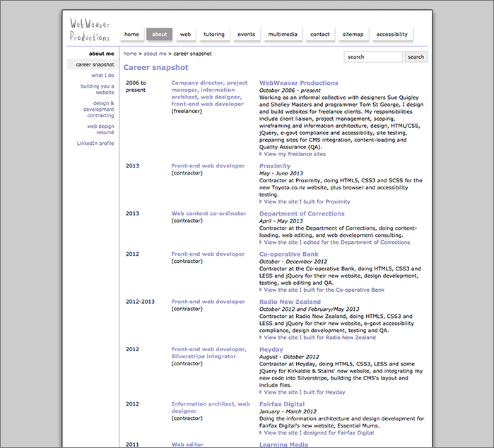494x448 pixels.
Task: Open design & development contracting link
Action: pyautogui.click(x=99, y=110)
